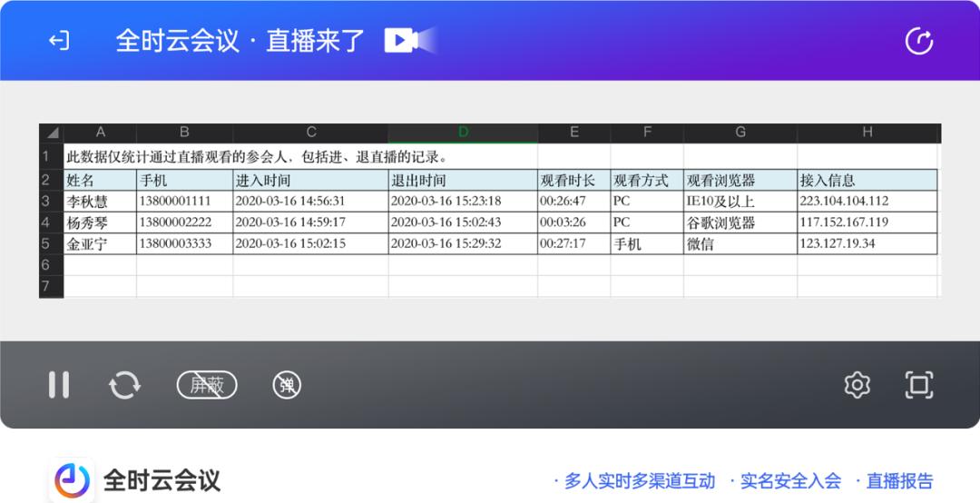Click duration cell 00:03:26
980x503 pixels.
(573, 222)
